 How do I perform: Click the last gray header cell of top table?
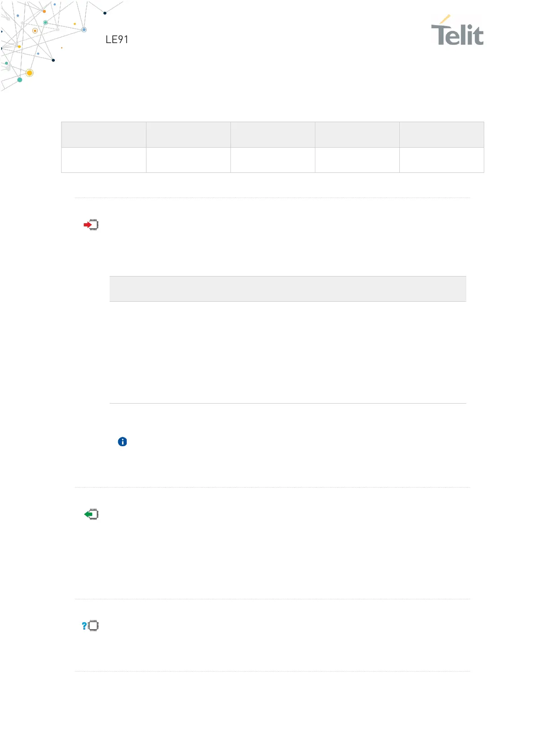click(x=442, y=135)
